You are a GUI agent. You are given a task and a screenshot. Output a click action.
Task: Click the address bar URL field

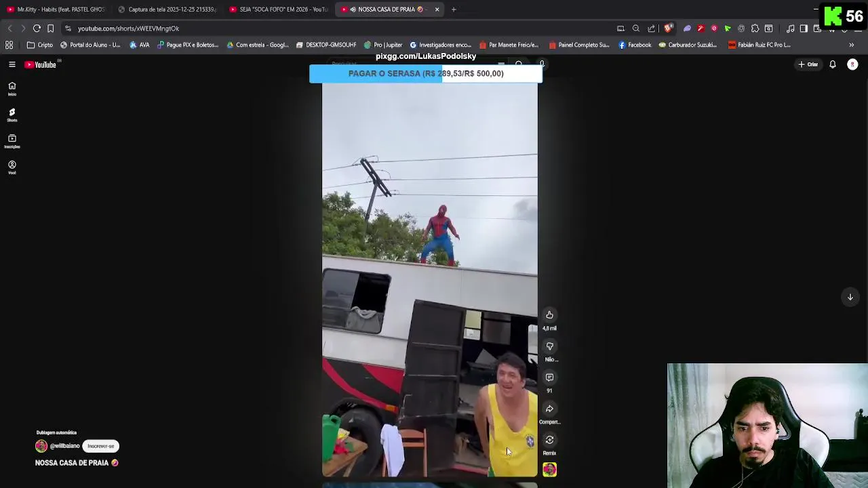pos(339,28)
